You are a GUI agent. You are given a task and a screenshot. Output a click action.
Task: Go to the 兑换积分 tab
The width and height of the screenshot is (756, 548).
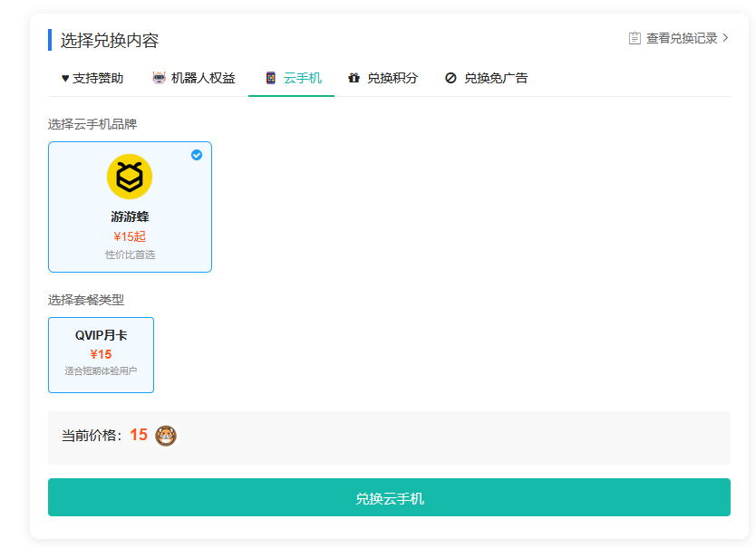tap(393, 78)
